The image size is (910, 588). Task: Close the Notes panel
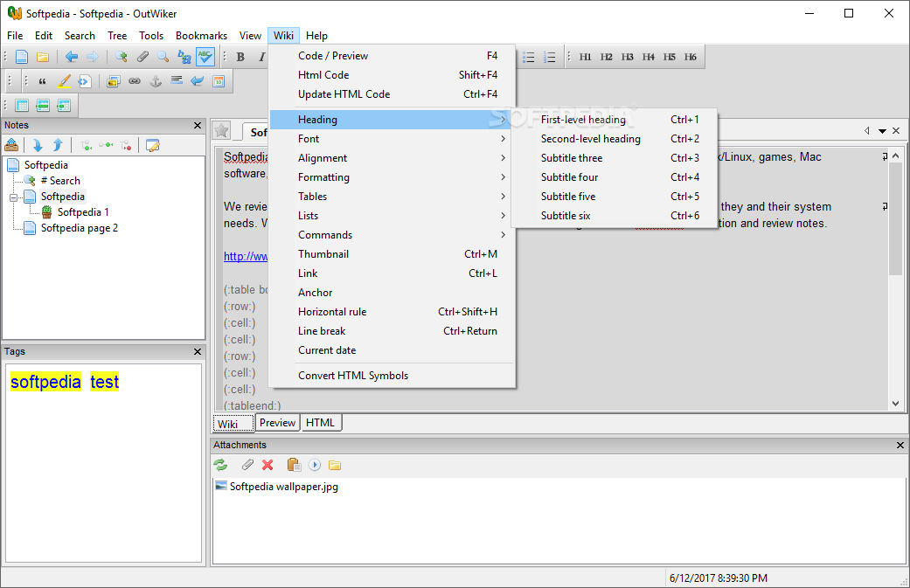click(198, 125)
